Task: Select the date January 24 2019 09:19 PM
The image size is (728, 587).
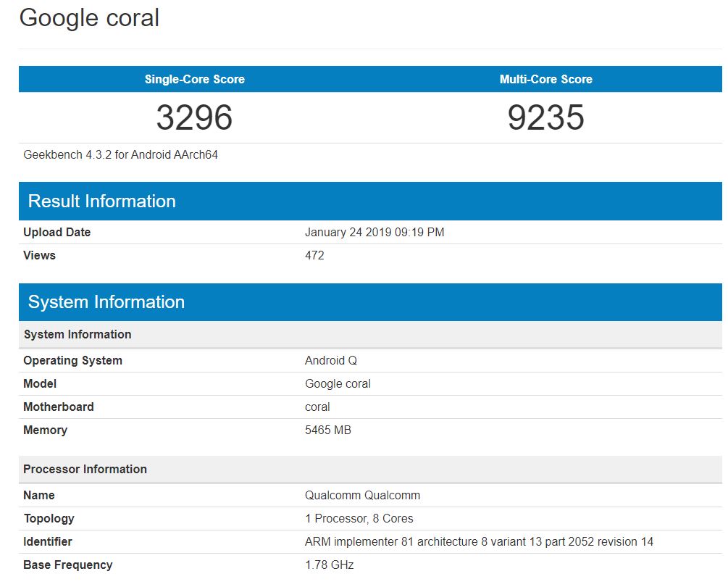Action: pos(375,232)
